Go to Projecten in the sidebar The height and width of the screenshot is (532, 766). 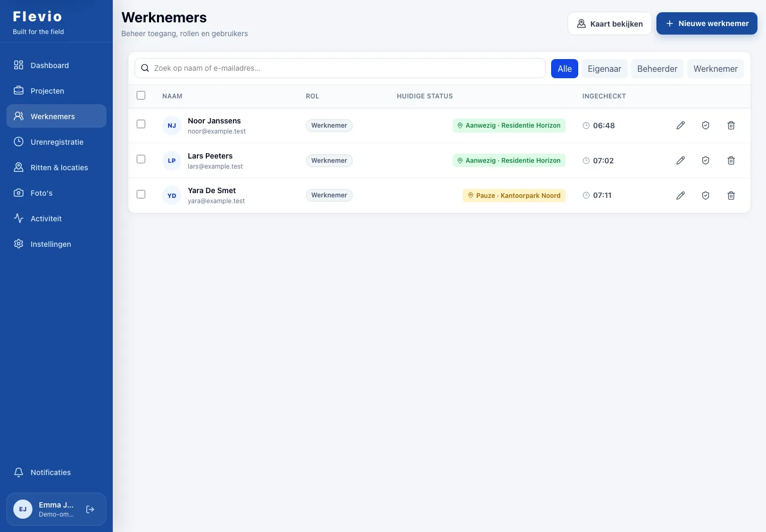tap(56, 90)
